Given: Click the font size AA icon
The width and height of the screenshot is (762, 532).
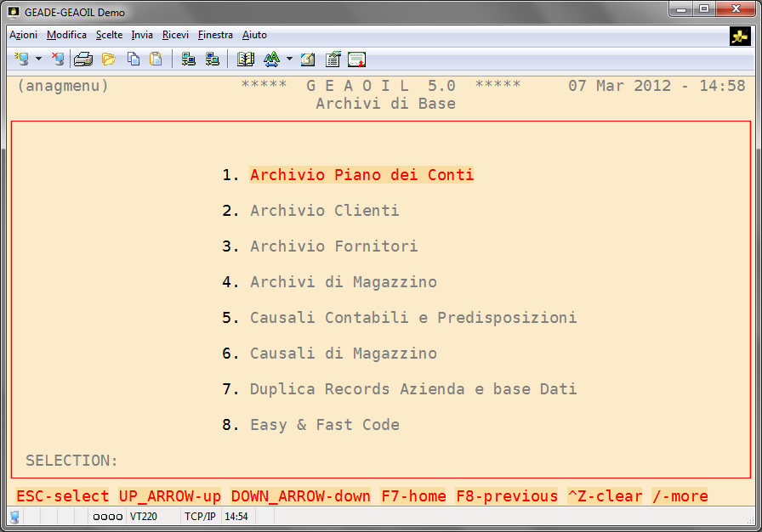Looking at the screenshot, I should tap(271, 59).
